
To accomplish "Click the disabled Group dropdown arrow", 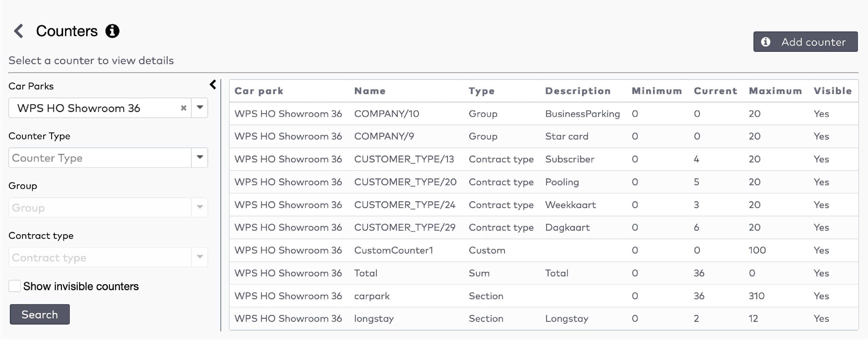I will click(200, 207).
